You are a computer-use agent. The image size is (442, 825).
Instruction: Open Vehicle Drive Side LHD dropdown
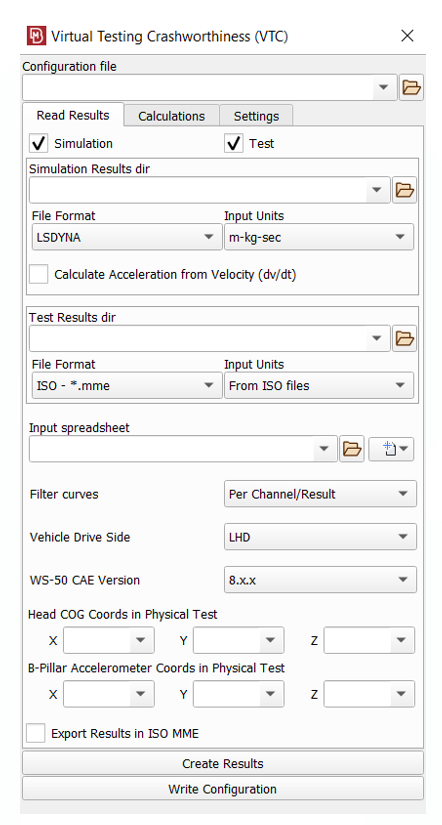click(x=320, y=537)
